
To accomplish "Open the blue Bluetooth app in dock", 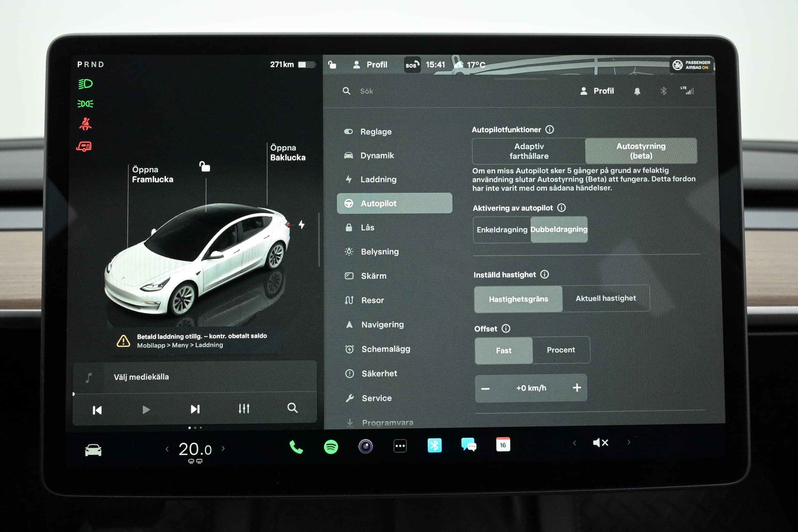I will click(435, 446).
